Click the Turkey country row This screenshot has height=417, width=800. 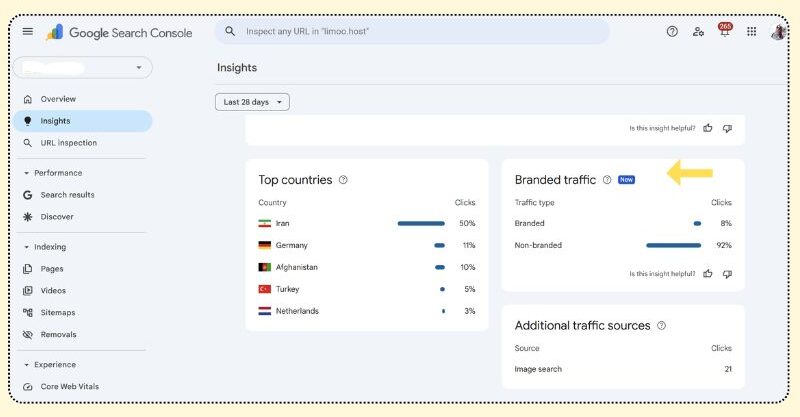coord(367,289)
